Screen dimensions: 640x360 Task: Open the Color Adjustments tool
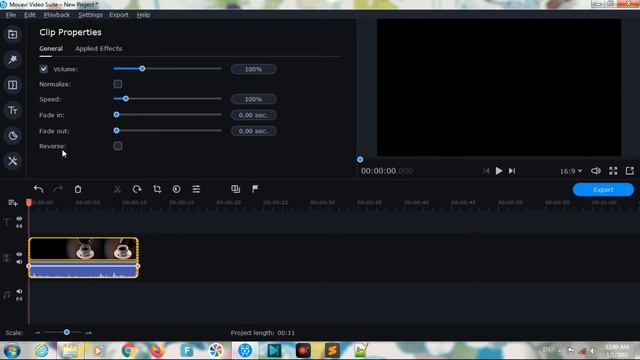(176, 189)
